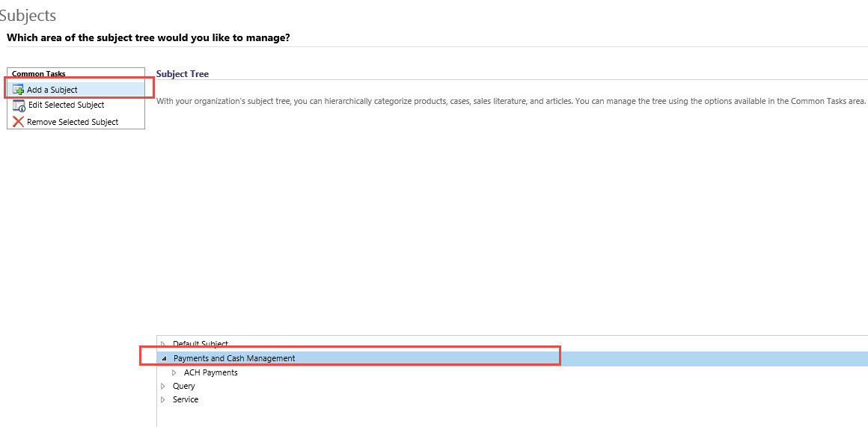Choose the Add a Subject text link
Viewport: 868px width, 427px height.
52,90
